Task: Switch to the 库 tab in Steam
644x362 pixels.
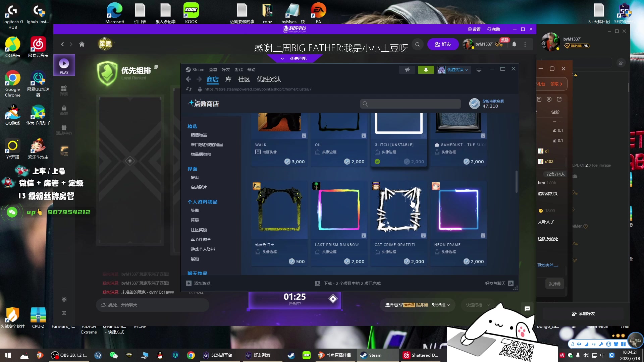Action: click(228, 79)
